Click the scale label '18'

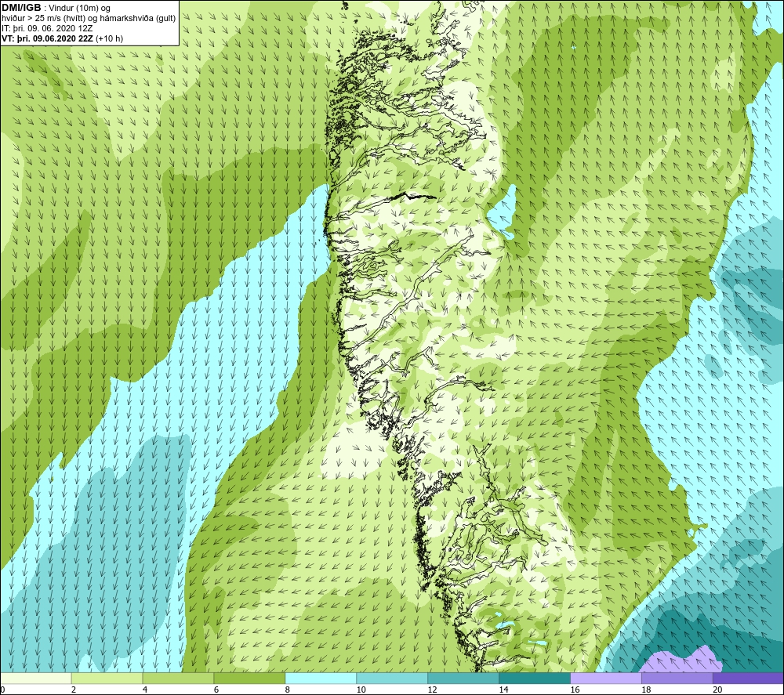tap(646, 690)
